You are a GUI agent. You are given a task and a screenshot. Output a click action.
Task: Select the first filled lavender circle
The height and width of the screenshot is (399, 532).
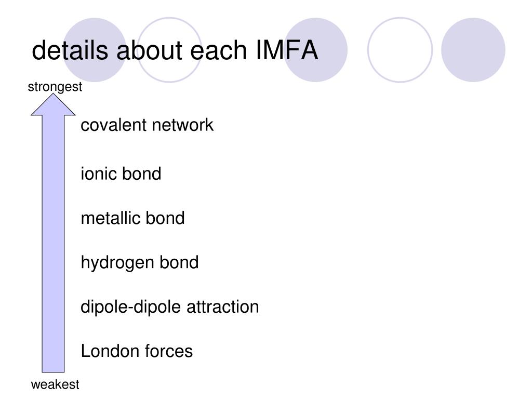pyautogui.click(x=95, y=50)
